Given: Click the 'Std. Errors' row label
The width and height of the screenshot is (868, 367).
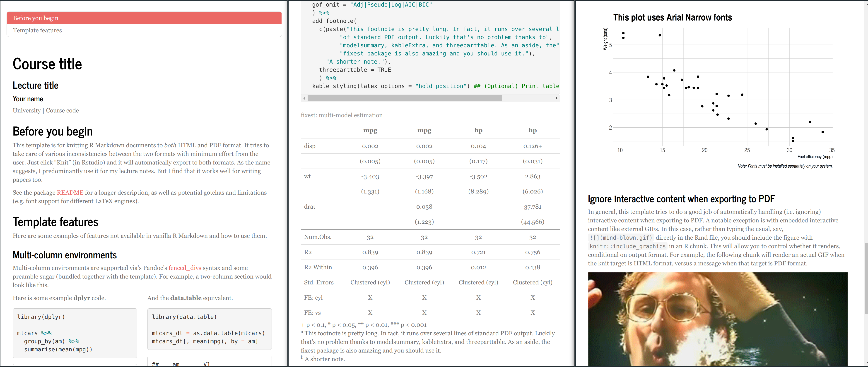Looking at the screenshot, I should pos(318,282).
